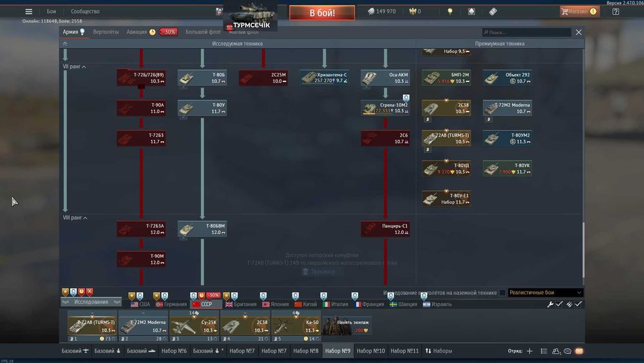
Task: Click the Silver Lions currency icon
Action: click(371, 12)
